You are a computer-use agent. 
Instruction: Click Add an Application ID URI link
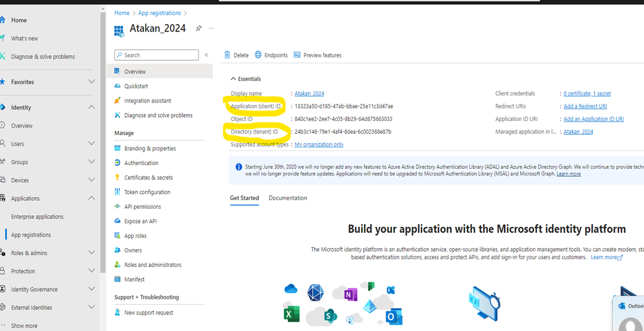tap(593, 119)
